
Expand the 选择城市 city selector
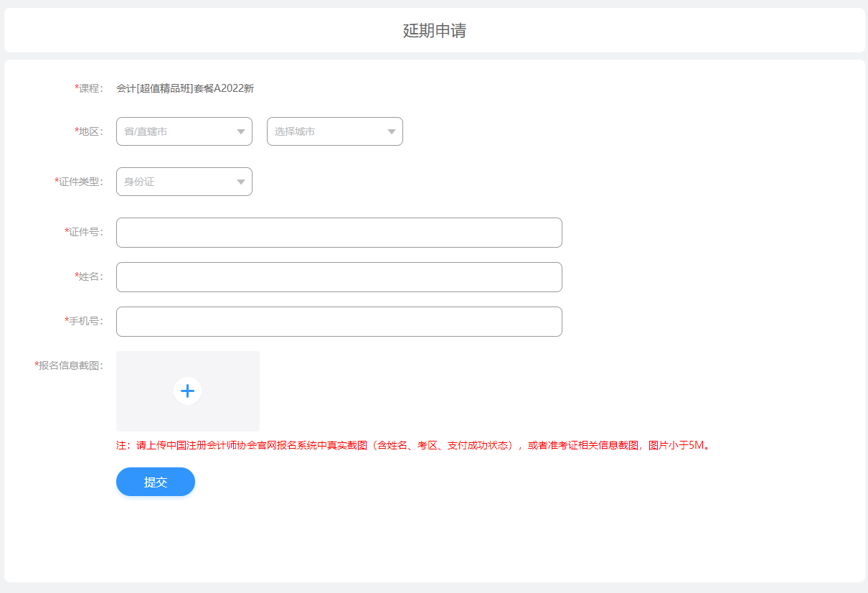coord(334,131)
